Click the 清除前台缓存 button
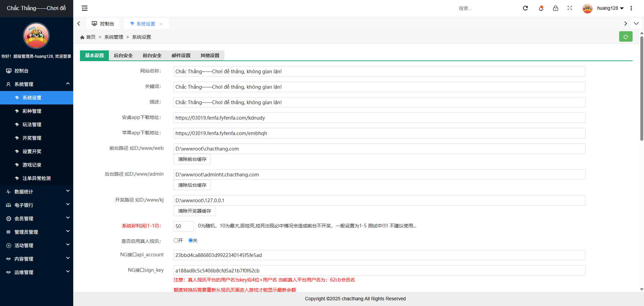The height and width of the screenshot is (306, 644). coord(192,159)
